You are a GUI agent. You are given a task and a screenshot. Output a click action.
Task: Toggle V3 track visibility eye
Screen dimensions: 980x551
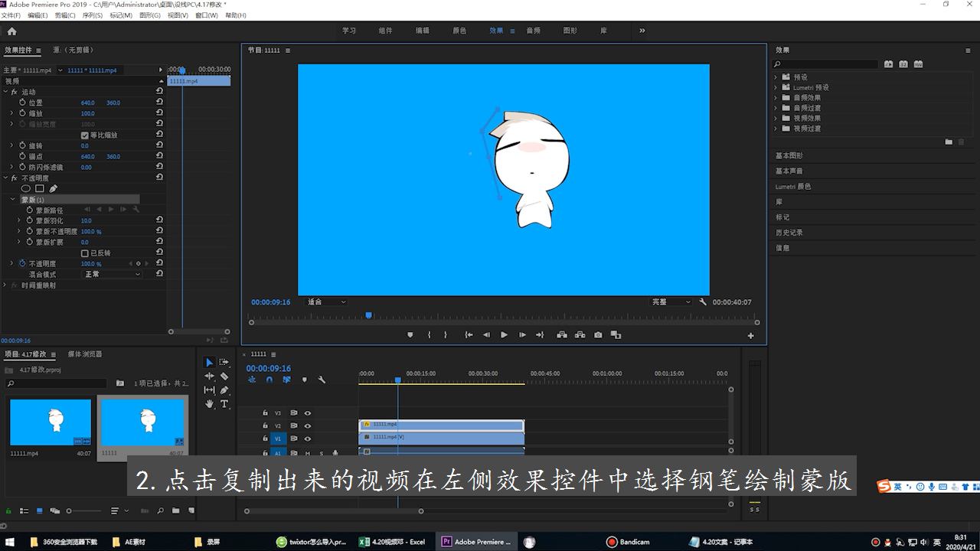tap(308, 412)
